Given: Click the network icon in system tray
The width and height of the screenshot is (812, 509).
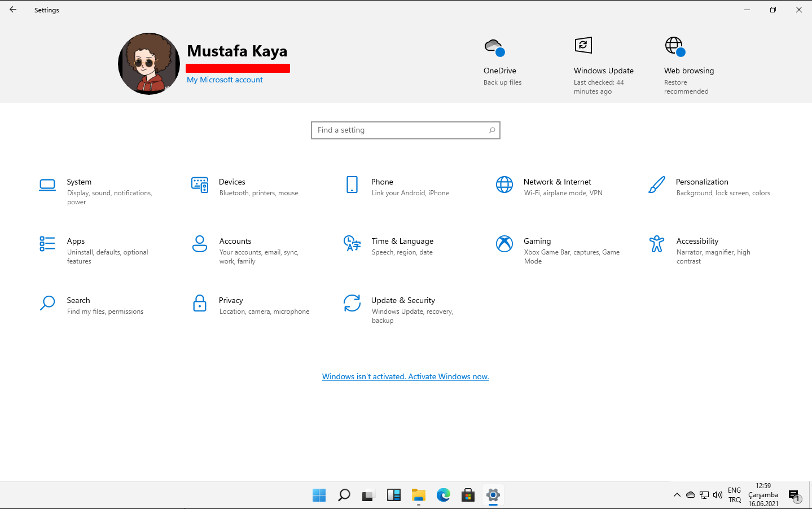Looking at the screenshot, I should coord(704,495).
